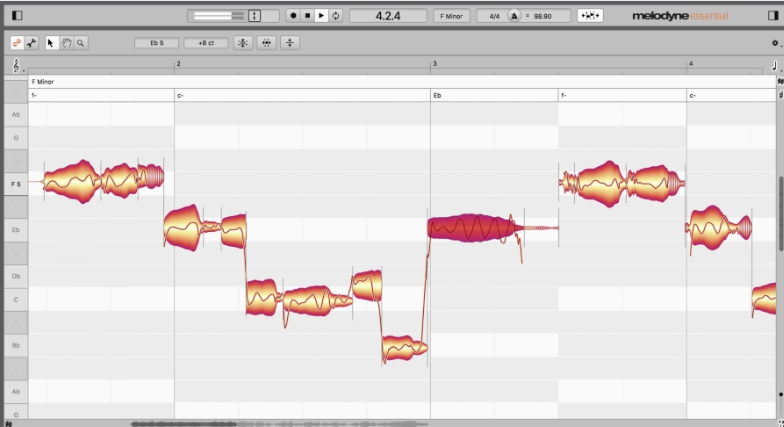Click the note leveling macro icon
Viewport: 784px width, 427px height.
click(x=289, y=43)
